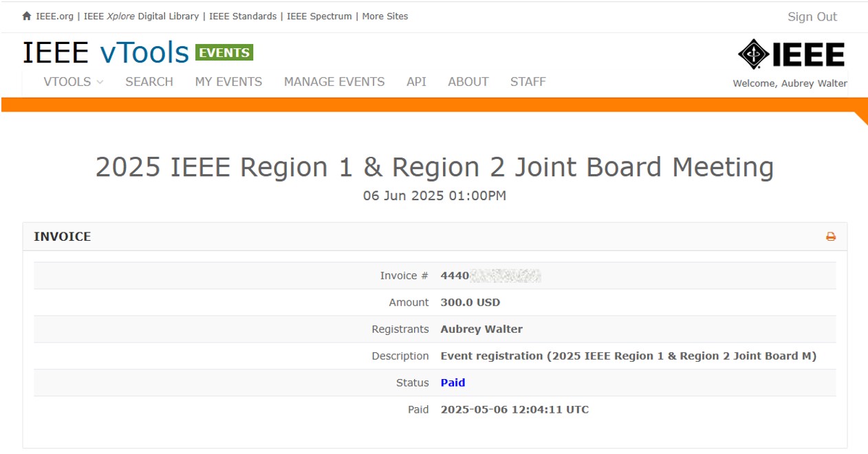Select the ABOUT menu item
The height and width of the screenshot is (454, 868).
(468, 82)
